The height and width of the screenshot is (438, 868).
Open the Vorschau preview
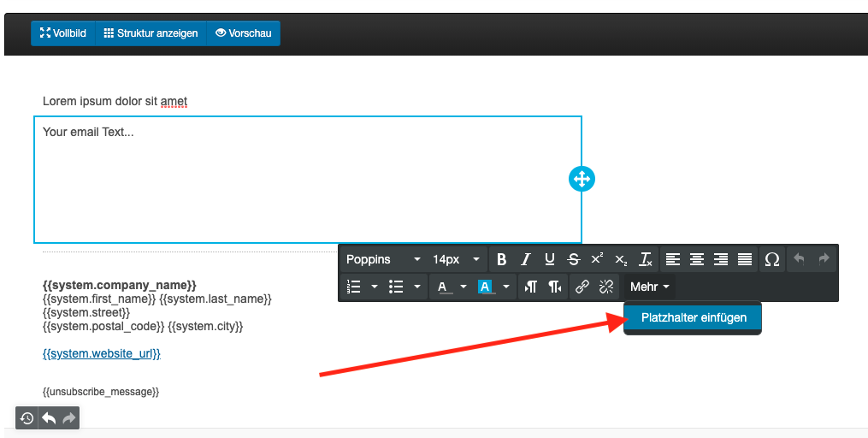pos(244,33)
